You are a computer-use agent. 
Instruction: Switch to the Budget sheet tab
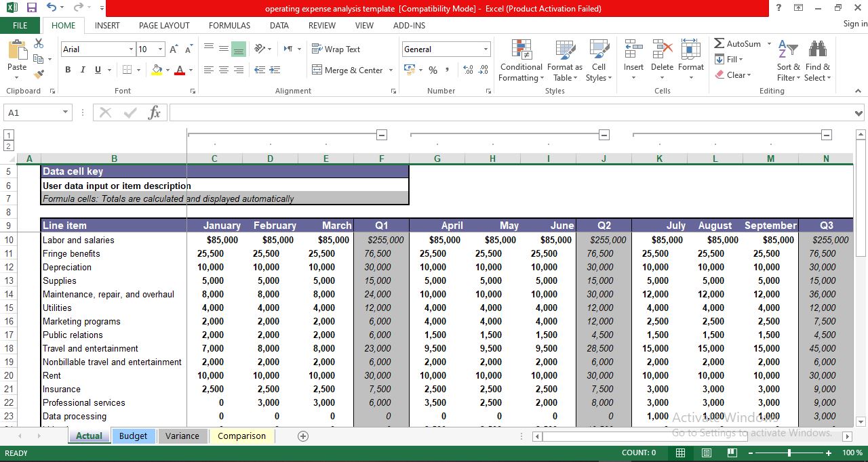pyautogui.click(x=134, y=436)
